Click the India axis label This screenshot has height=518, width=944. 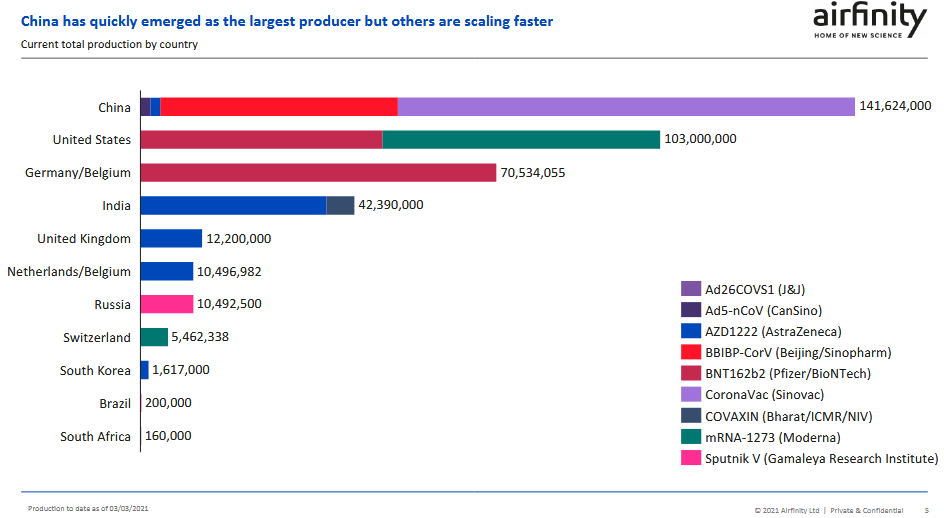pyautogui.click(x=116, y=205)
